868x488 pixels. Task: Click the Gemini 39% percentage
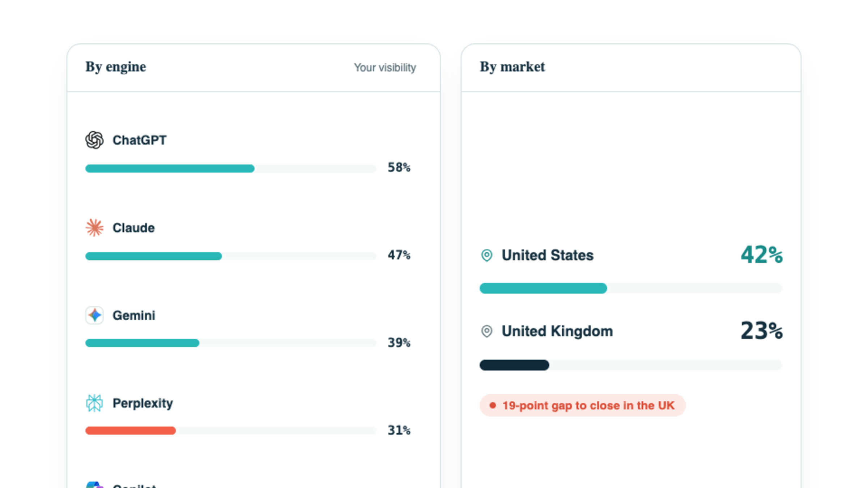coord(399,343)
